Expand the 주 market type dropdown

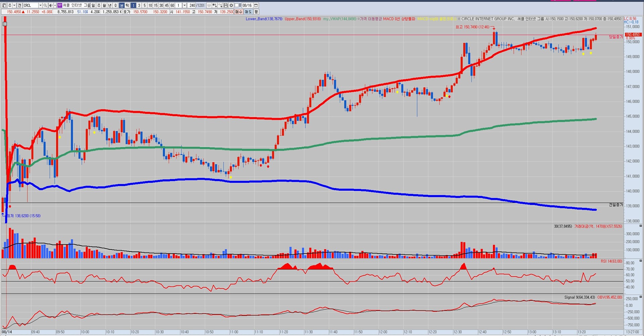(x=14, y=5)
